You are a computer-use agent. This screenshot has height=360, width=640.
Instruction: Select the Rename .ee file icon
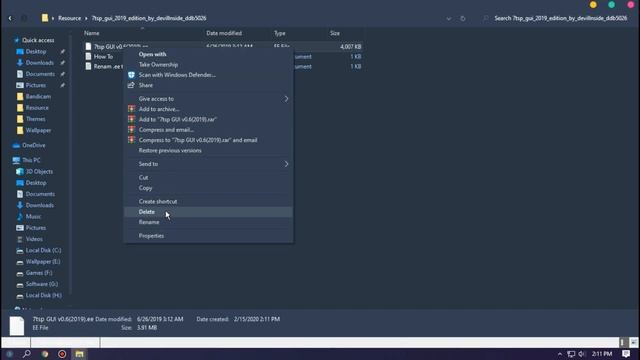pyautogui.click(x=88, y=66)
